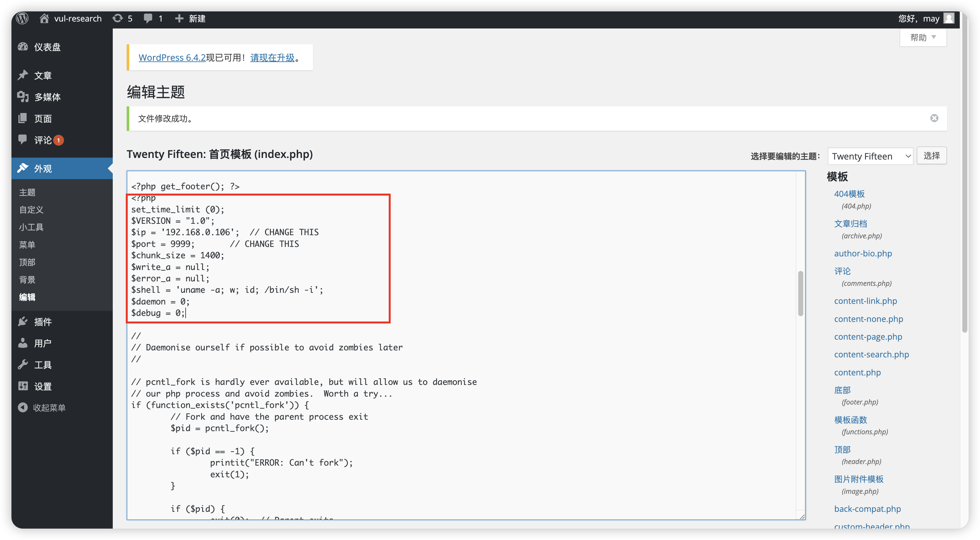The height and width of the screenshot is (540, 980).
Task: Open the 模板函数 functions.php template
Action: [850, 420]
